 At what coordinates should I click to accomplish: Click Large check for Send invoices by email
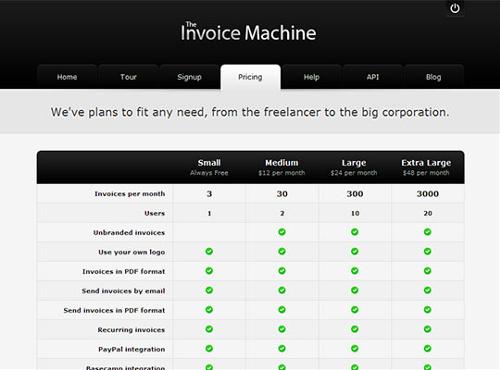(x=355, y=290)
